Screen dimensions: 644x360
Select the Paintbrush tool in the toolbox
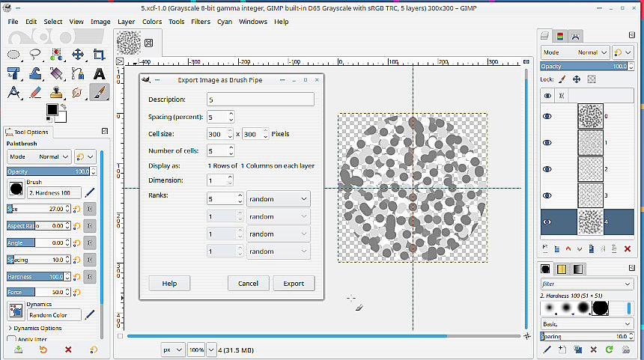pyautogui.click(x=99, y=92)
